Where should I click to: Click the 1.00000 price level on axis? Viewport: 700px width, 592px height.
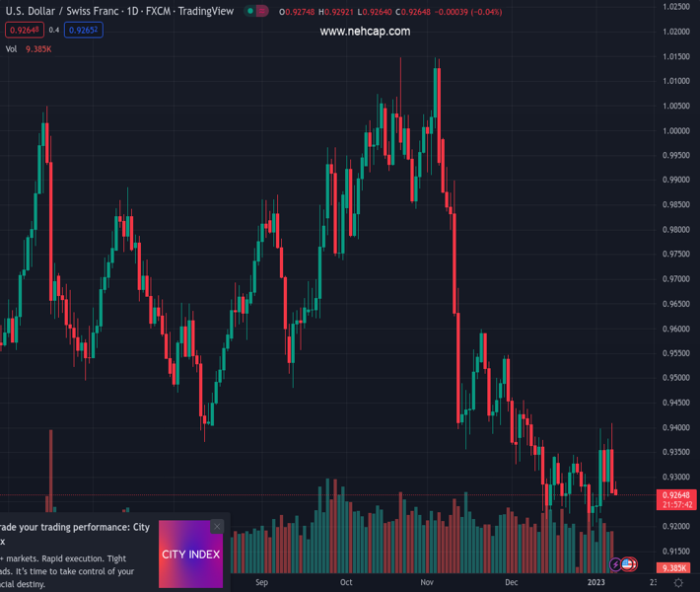pos(675,130)
